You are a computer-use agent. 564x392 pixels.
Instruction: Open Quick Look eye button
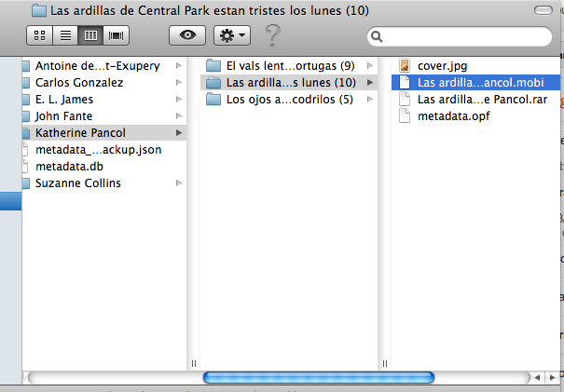pyautogui.click(x=187, y=35)
